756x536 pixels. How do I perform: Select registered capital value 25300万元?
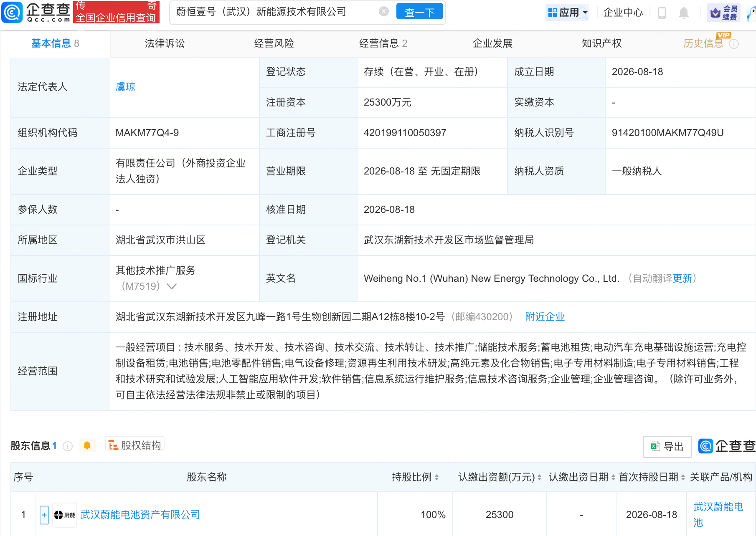(x=388, y=102)
